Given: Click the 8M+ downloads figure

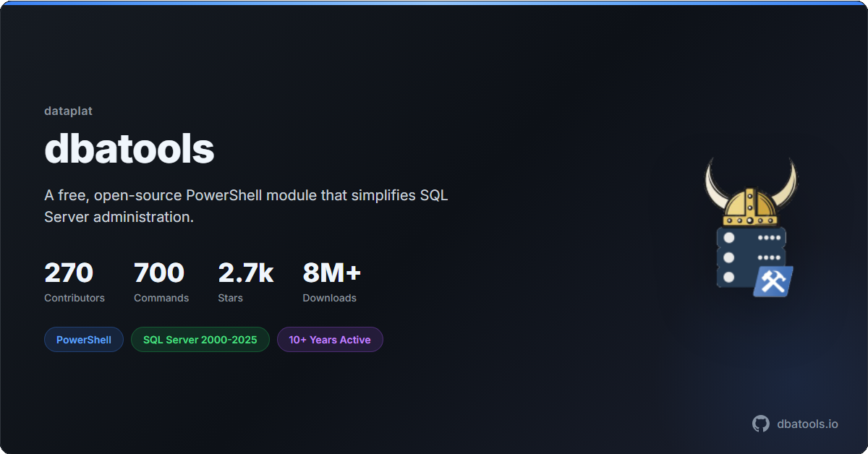Looking at the screenshot, I should pos(331,273).
